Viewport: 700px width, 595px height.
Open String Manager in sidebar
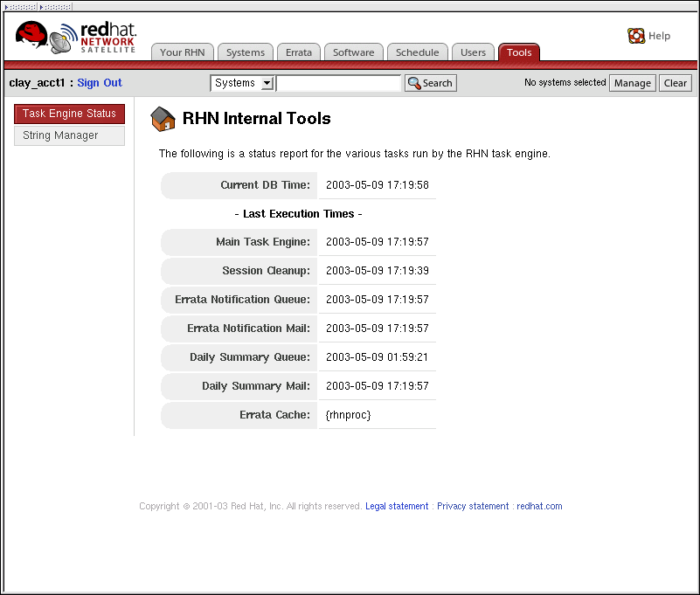click(70, 135)
